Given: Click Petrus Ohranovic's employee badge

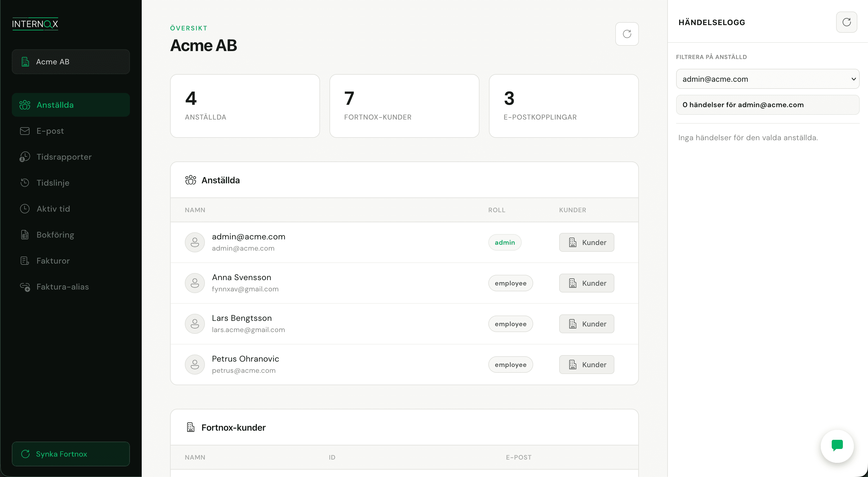Looking at the screenshot, I should point(510,365).
